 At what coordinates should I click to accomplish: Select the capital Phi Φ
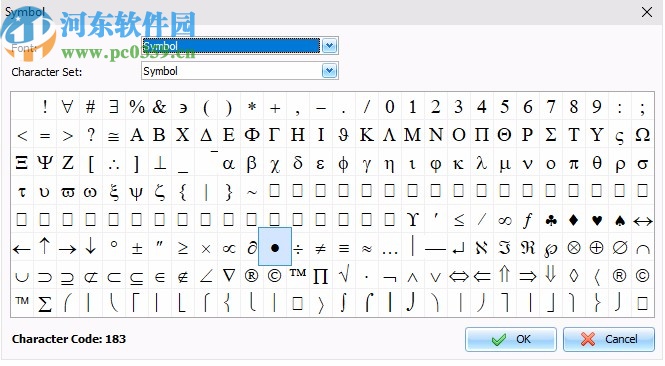pos(252,136)
